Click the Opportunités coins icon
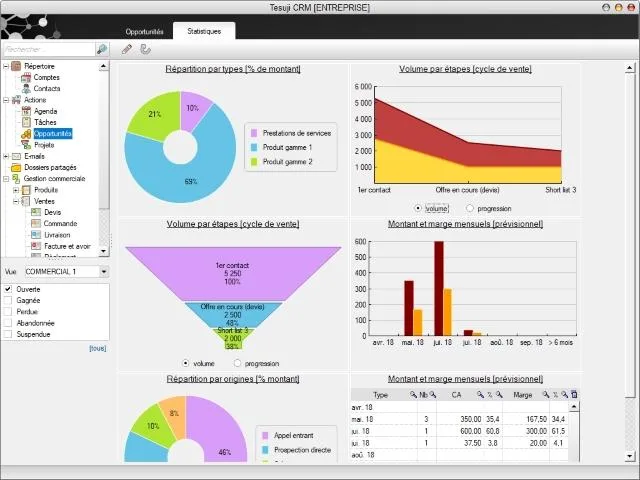 [26, 133]
